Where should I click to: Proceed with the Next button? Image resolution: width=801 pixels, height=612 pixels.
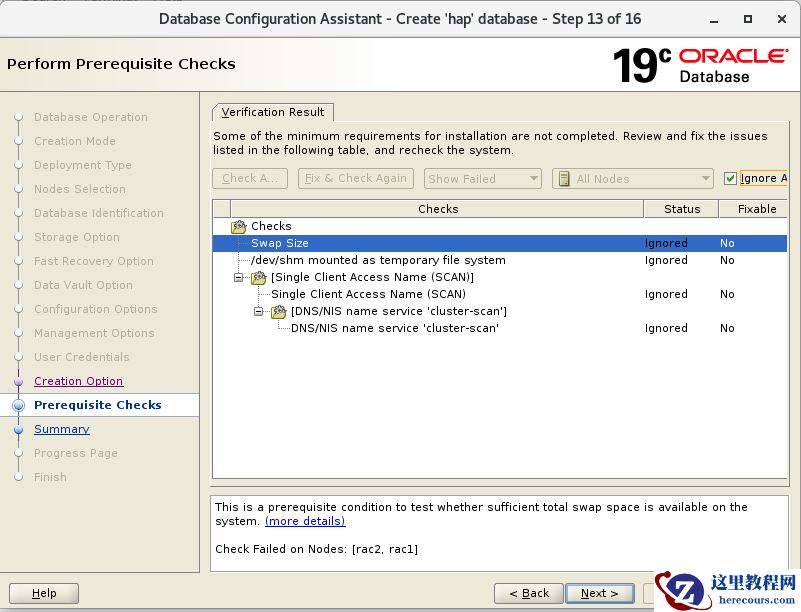tap(600, 593)
